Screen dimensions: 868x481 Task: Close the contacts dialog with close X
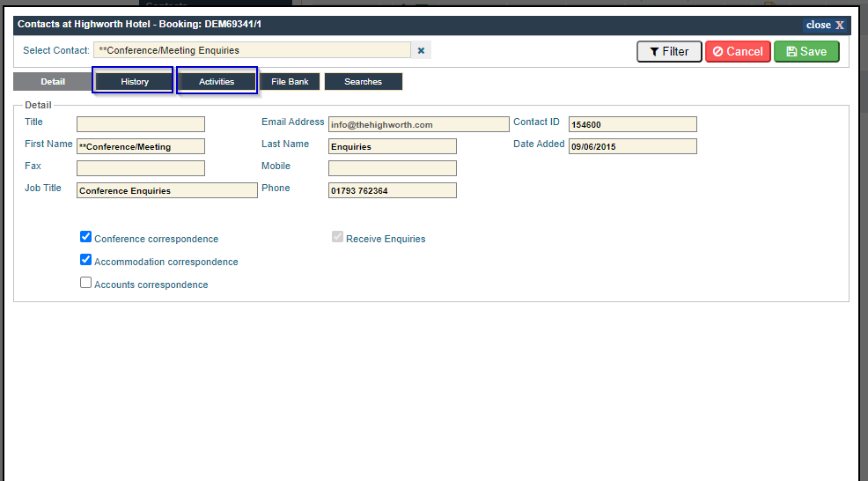[825, 25]
